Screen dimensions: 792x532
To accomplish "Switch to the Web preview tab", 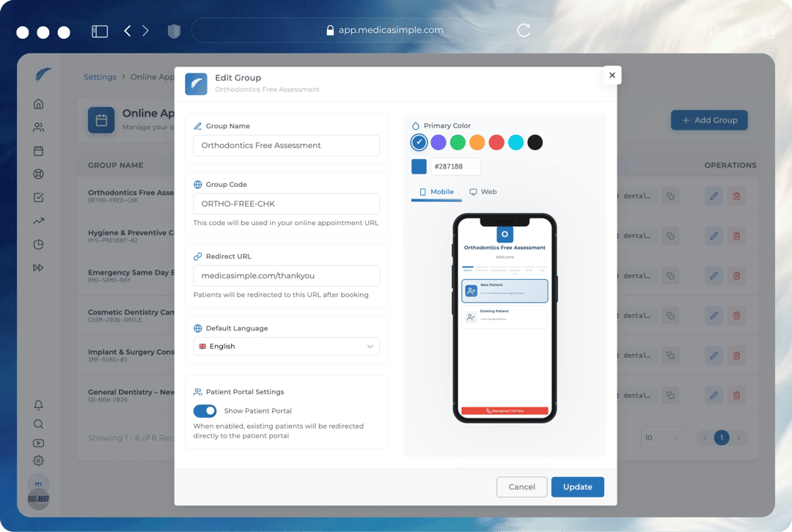I will click(483, 192).
